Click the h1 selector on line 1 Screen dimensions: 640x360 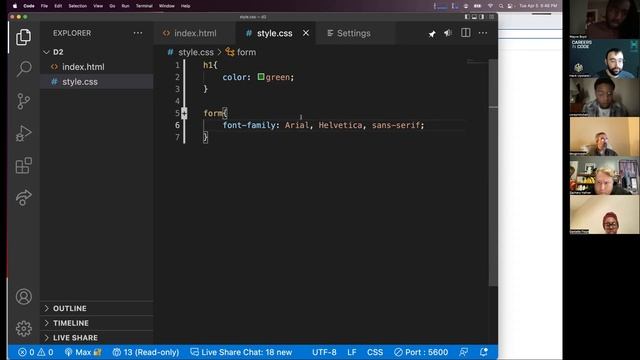tap(208, 65)
